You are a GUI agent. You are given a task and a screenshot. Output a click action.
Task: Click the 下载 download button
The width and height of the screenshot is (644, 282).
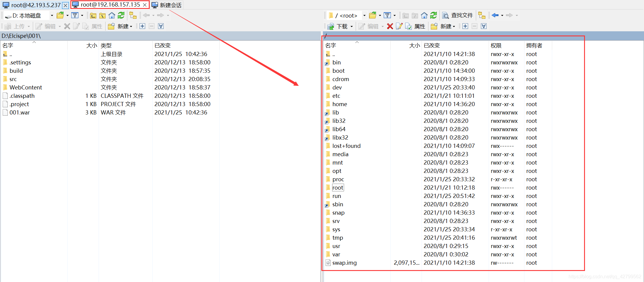pos(338,26)
